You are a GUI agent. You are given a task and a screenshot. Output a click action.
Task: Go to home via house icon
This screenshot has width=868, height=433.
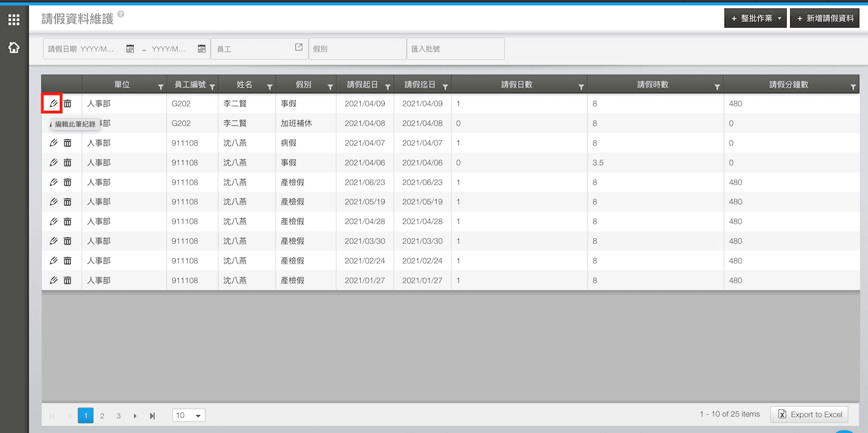(x=14, y=48)
